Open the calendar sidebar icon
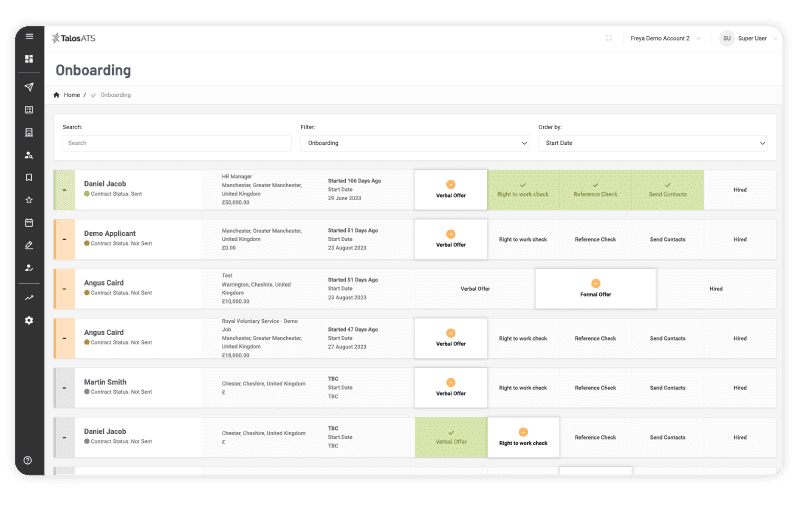The width and height of the screenshot is (800, 510). 29,222
